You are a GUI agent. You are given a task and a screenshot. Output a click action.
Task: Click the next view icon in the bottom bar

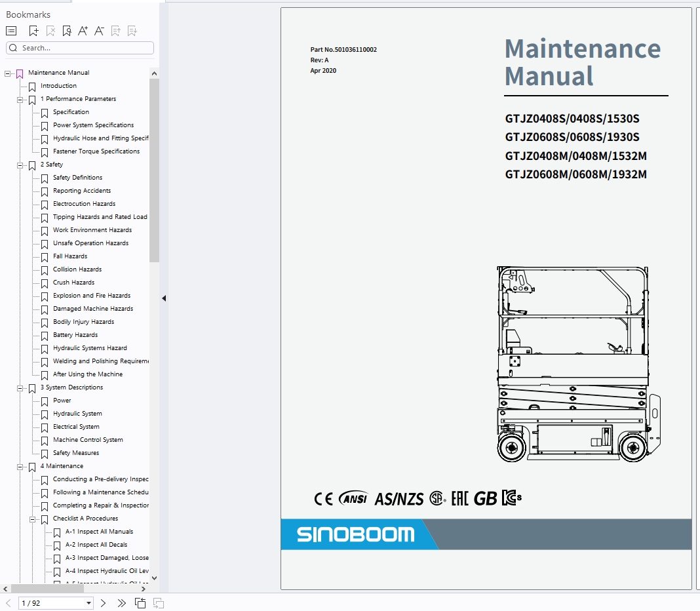[x=159, y=603]
